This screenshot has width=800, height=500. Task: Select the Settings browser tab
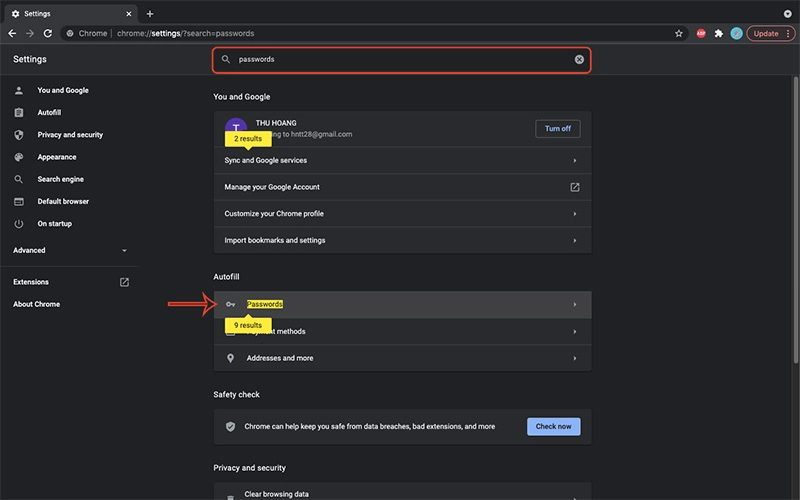(70, 14)
